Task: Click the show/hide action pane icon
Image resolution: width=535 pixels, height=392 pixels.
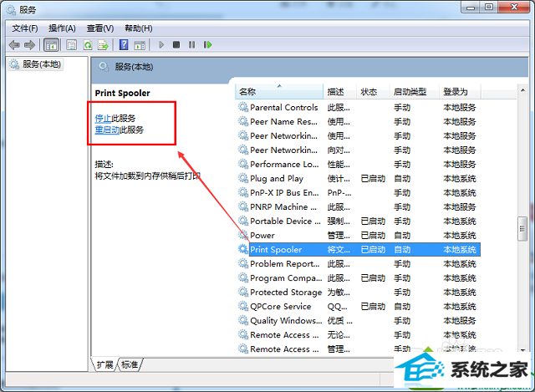Action: point(140,44)
